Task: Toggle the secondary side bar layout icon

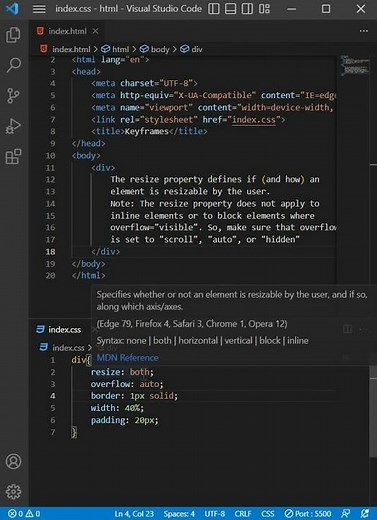Action: [247, 9]
